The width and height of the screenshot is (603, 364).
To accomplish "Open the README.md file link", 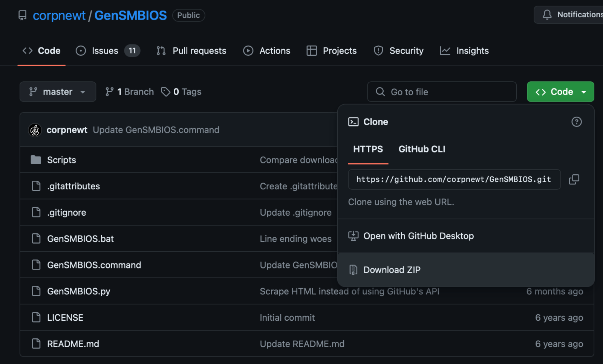I will 73,344.
